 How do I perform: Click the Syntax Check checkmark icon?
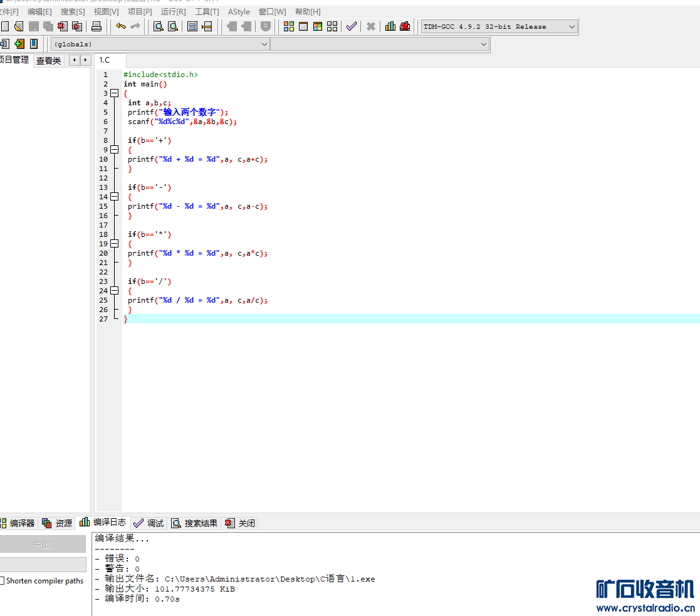[x=352, y=26]
